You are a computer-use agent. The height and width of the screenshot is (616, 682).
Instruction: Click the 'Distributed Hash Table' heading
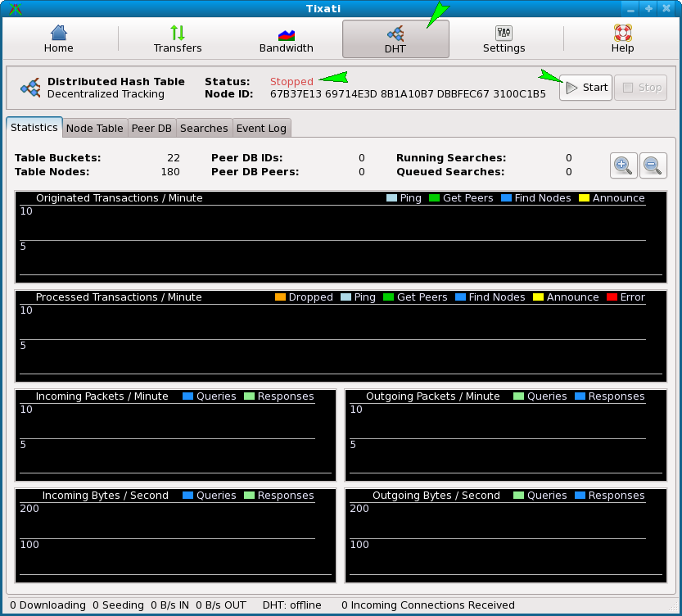(115, 81)
